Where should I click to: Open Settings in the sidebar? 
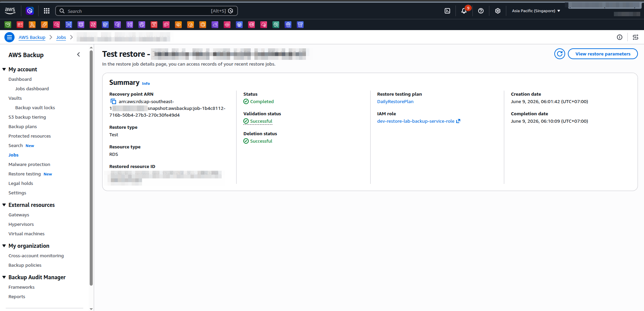tap(17, 193)
